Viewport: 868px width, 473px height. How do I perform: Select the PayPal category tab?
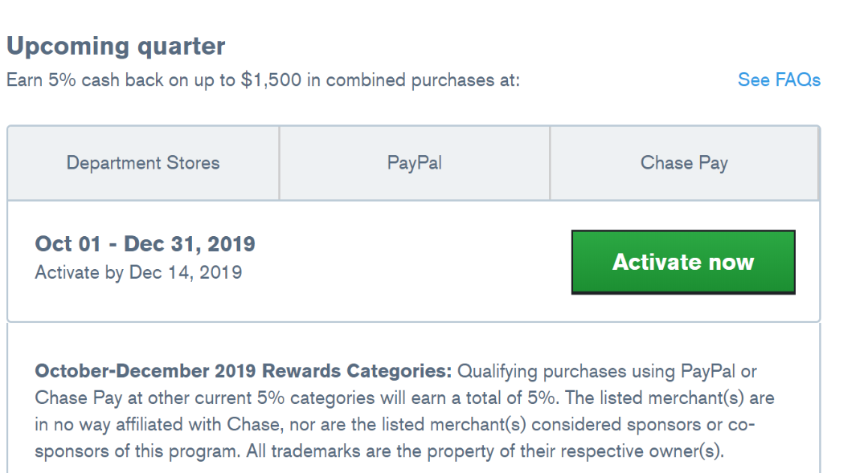(414, 163)
